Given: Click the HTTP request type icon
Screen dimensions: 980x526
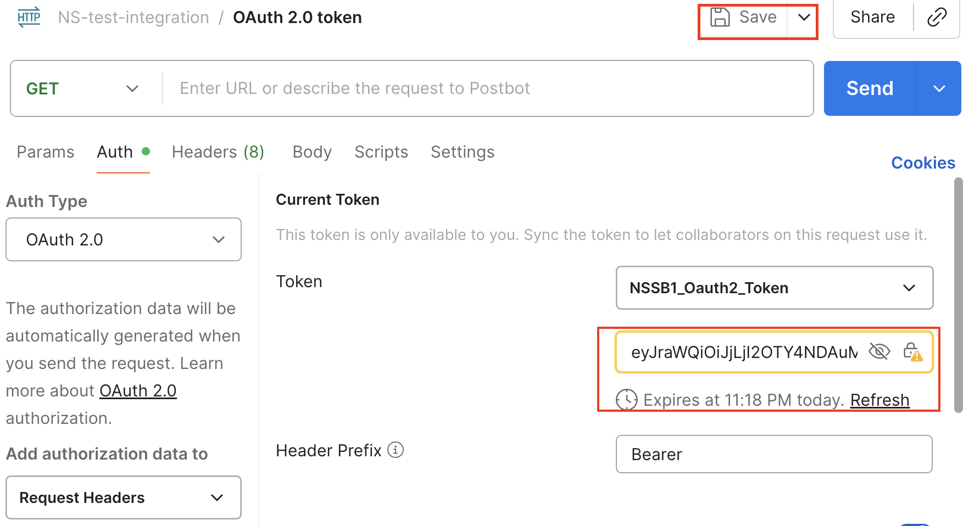Looking at the screenshot, I should pos(29,17).
